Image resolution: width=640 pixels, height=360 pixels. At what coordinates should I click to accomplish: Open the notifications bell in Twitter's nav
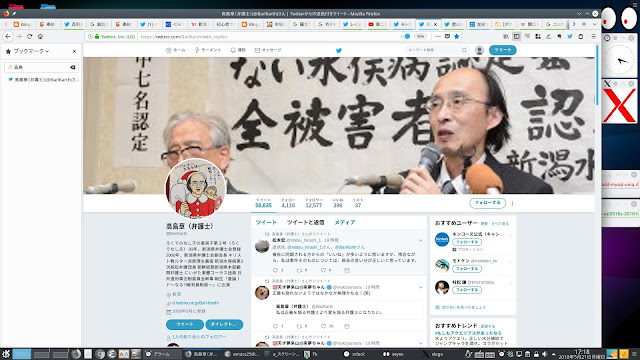coord(238,50)
